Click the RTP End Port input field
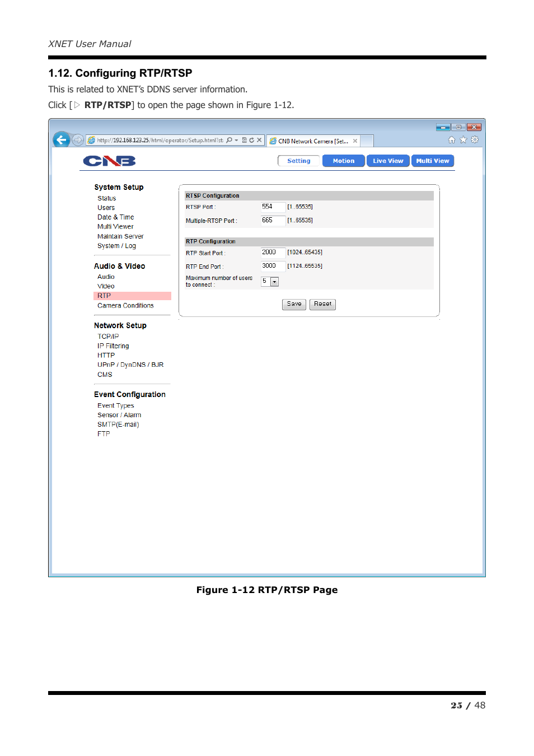The image size is (534, 756). tap(273, 266)
